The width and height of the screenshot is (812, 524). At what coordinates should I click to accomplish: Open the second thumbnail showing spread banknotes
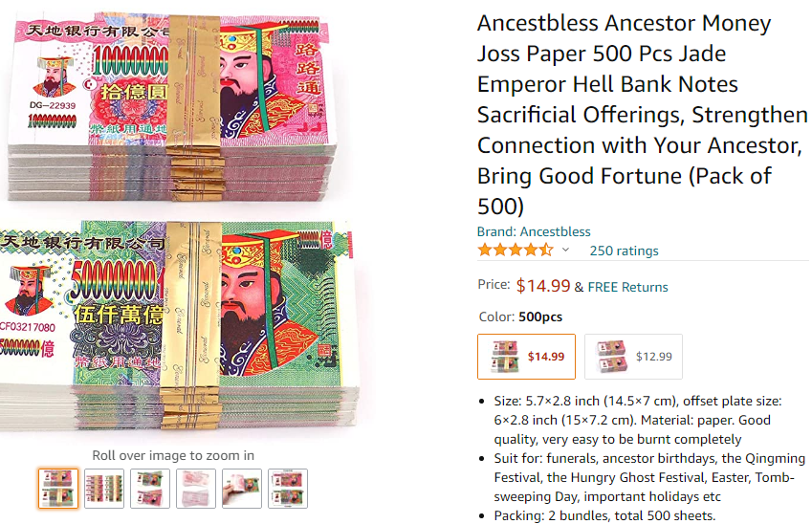[104, 488]
